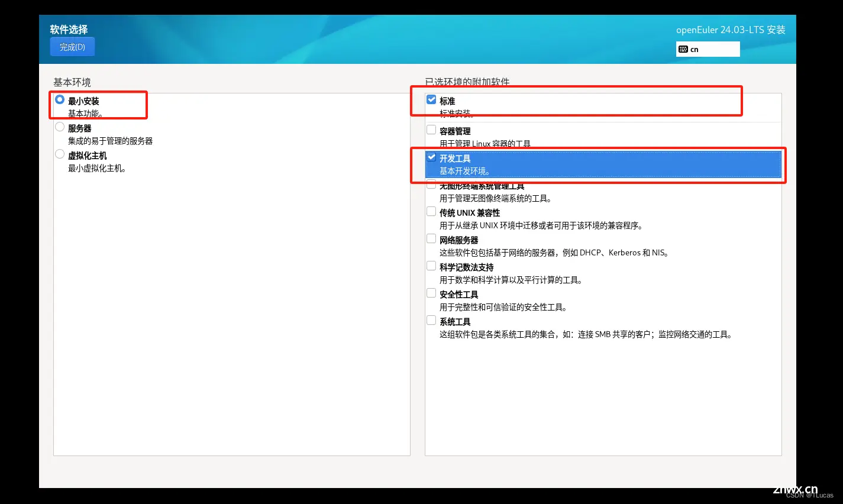Click the 用于管理无图像终端系统的工具。 description
This screenshot has height=504, width=843.
pyautogui.click(x=496, y=198)
